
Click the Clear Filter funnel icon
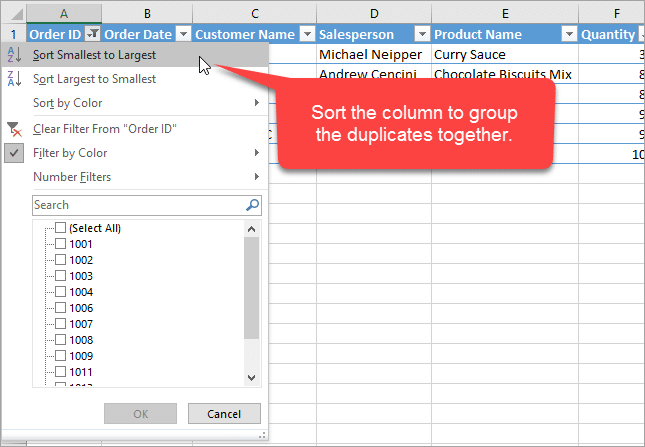tap(13, 128)
